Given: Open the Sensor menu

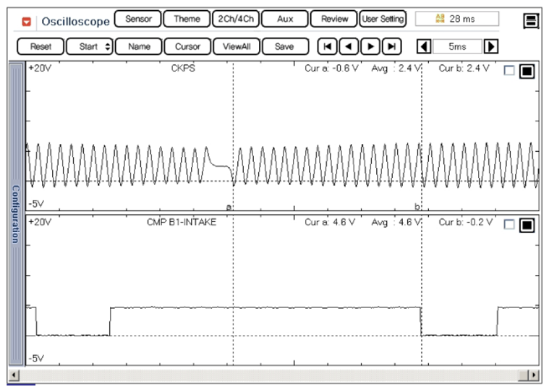Looking at the screenshot, I should click(137, 20).
